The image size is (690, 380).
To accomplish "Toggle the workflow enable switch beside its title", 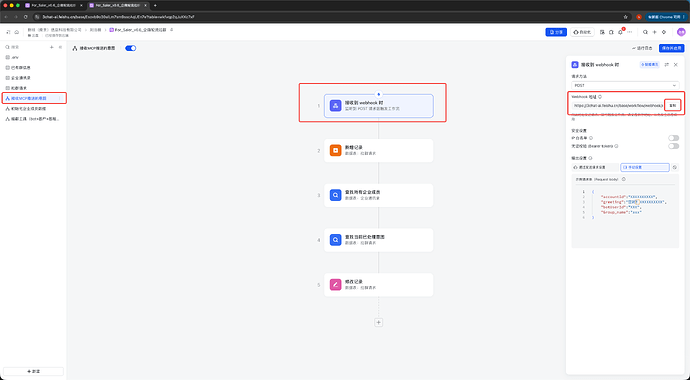I will pyautogui.click(x=131, y=48).
